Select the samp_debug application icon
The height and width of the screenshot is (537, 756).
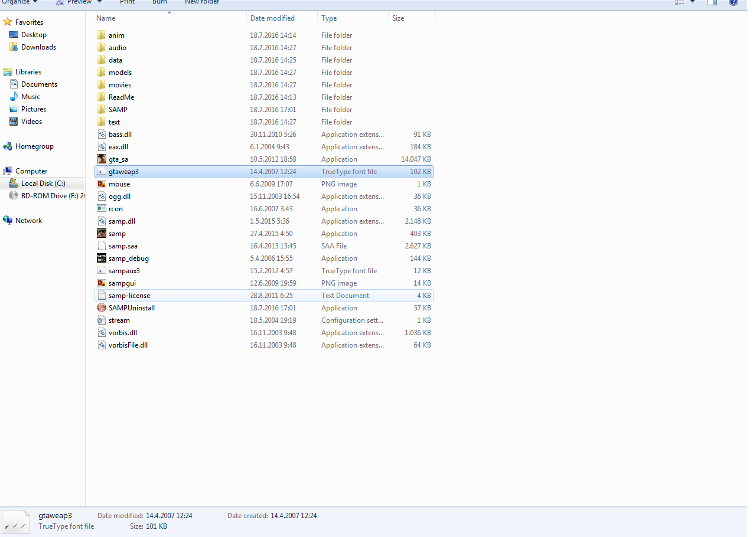(101, 258)
